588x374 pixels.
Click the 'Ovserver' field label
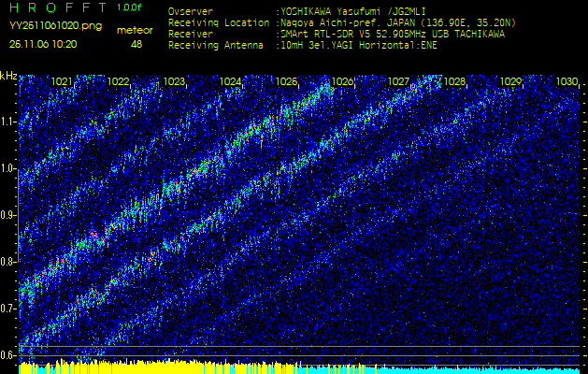[191, 12]
